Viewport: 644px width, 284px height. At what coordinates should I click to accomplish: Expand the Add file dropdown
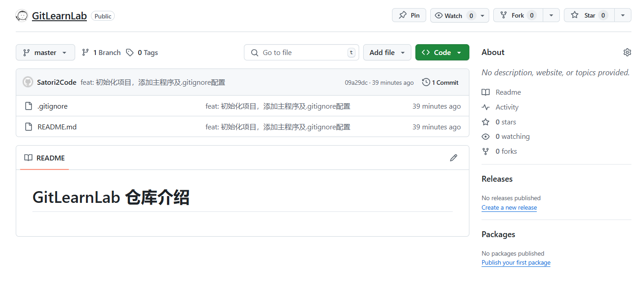tap(387, 52)
